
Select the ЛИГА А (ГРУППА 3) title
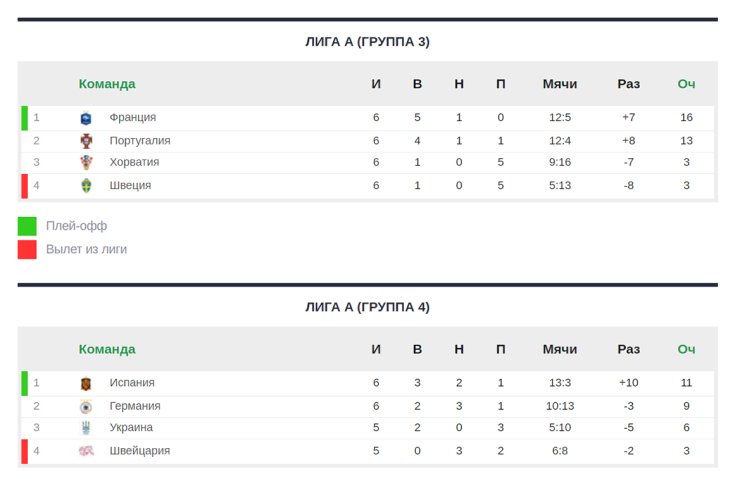[x=367, y=42]
